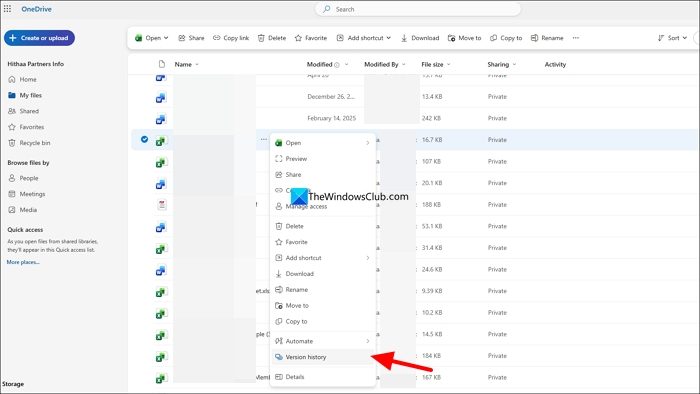Choose Delete in the context menu
The width and height of the screenshot is (700, 394).
[x=323, y=226]
